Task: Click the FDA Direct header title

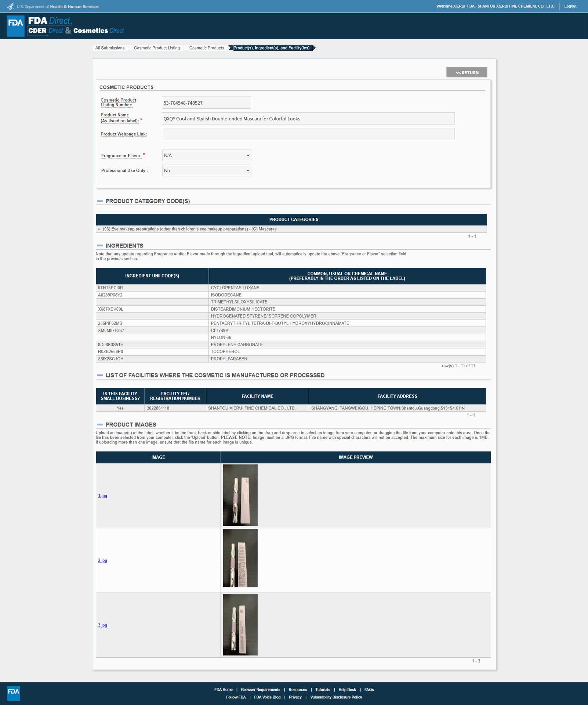Action: tap(50, 21)
